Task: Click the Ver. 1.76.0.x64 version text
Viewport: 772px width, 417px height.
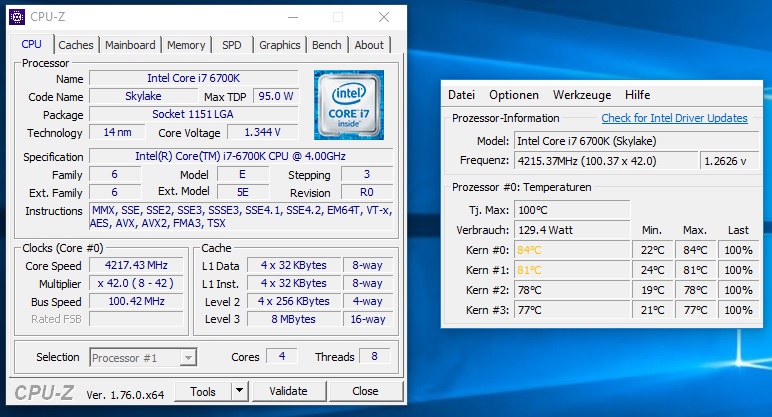Action: [x=125, y=395]
